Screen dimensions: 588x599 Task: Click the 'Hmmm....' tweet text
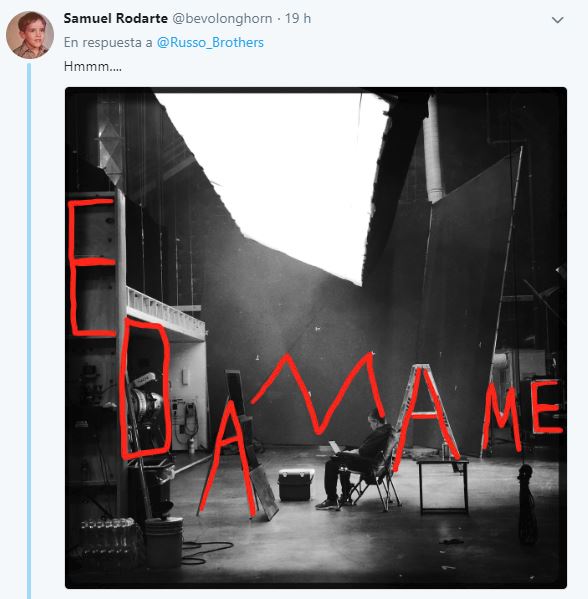click(x=93, y=66)
